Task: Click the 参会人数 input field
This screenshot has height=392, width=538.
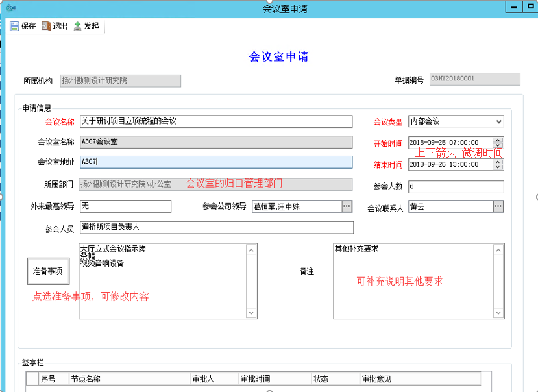Action: [x=456, y=187]
